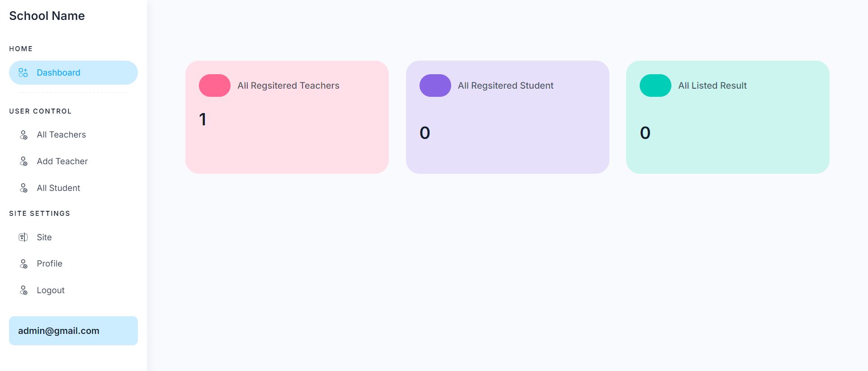
Task: Click the All Teachers user icon
Action: [24, 135]
